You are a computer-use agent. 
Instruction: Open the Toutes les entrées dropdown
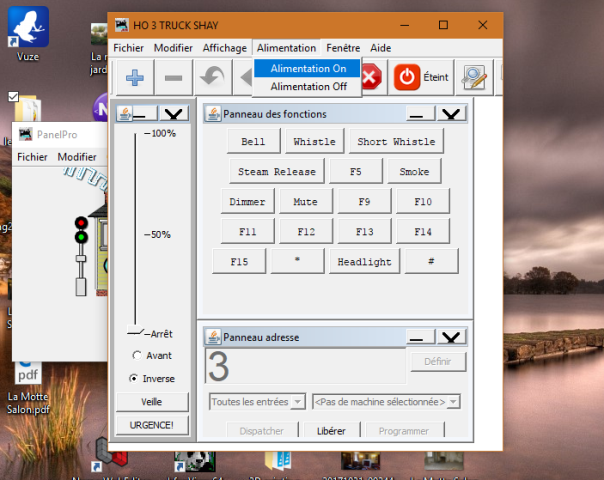pyautogui.click(x=257, y=402)
